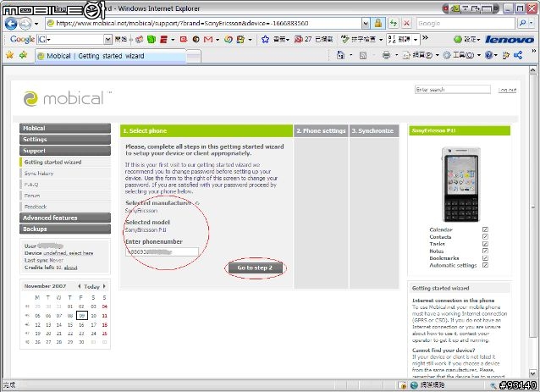Open the Advanced features sidebar menu
The width and height of the screenshot is (540, 392).
65,218
